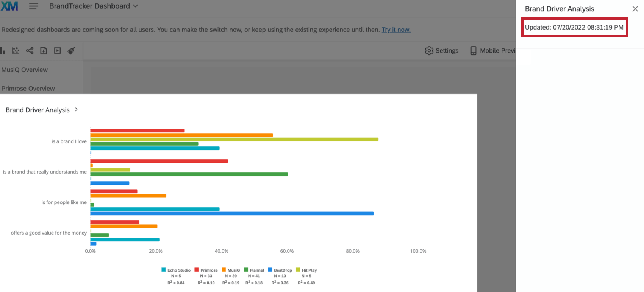Open the scatter plot widget icon
This screenshot has height=292, width=644.
(x=15, y=50)
